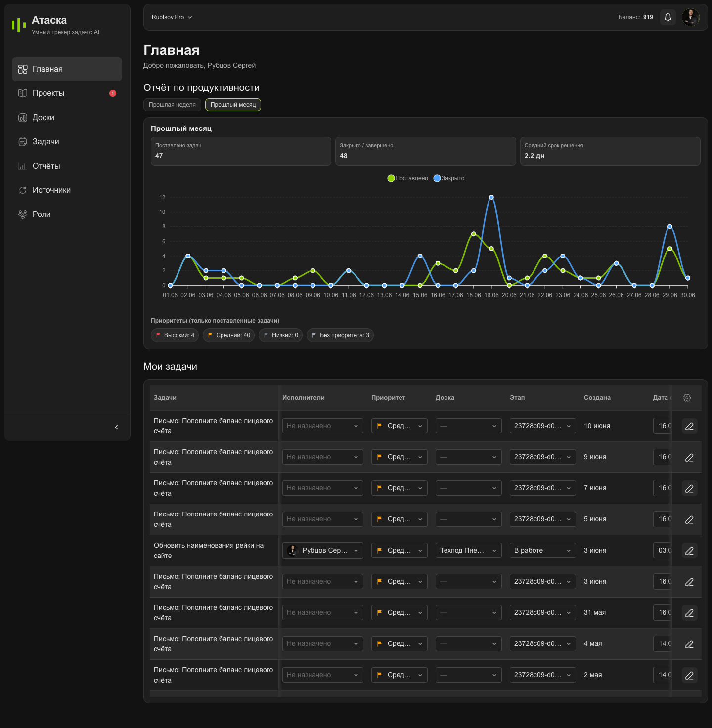Open the user profile avatar
The height and width of the screenshot is (728, 712).
(x=691, y=17)
